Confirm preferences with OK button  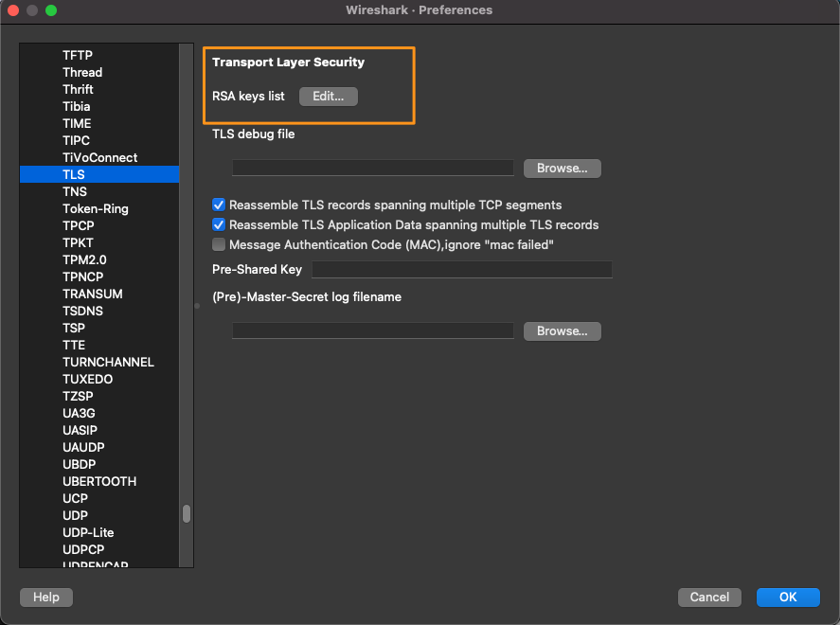click(x=788, y=598)
